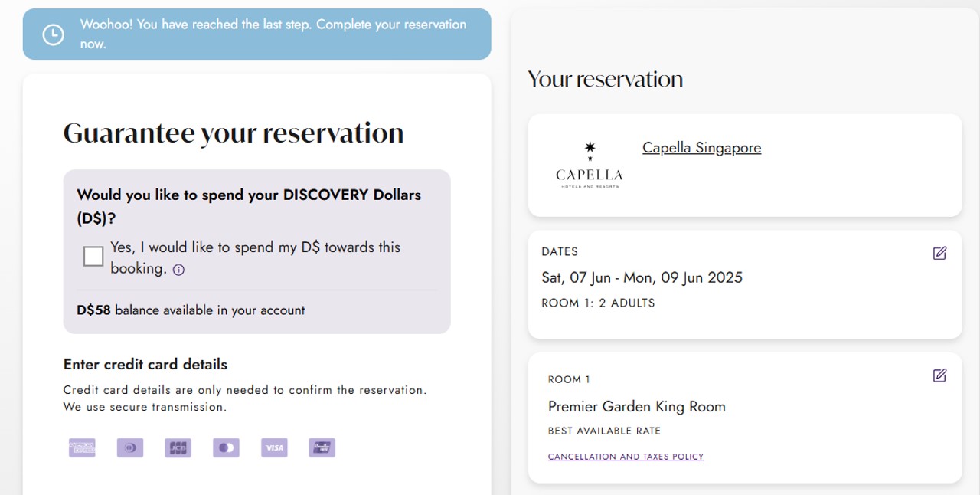Click the clock icon in the blue banner
Screen dimensions: 980x495
(53, 34)
